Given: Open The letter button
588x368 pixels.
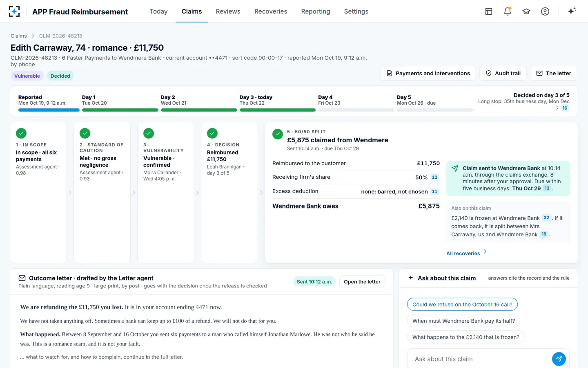Looking at the screenshot, I should pos(554,73).
